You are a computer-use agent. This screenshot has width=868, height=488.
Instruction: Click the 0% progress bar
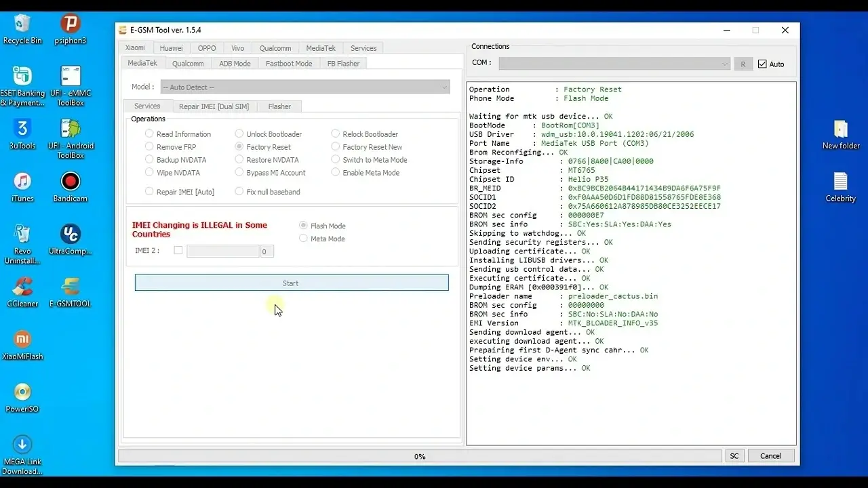[x=420, y=456]
